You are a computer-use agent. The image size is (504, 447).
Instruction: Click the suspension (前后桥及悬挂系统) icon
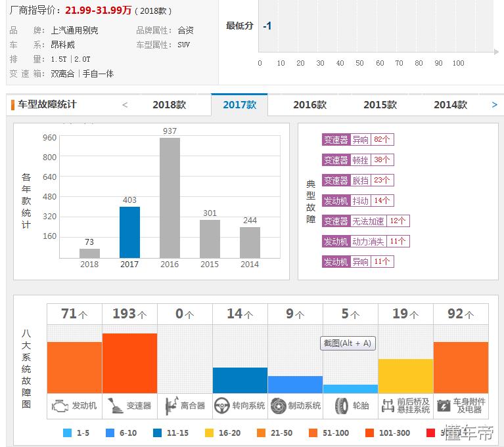point(388,406)
